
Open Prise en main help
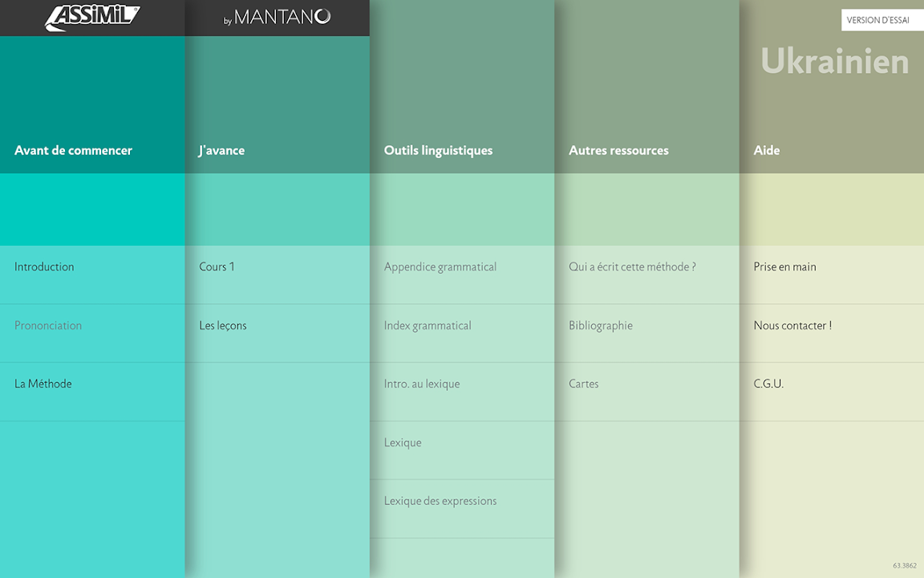click(x=784, y=267)
